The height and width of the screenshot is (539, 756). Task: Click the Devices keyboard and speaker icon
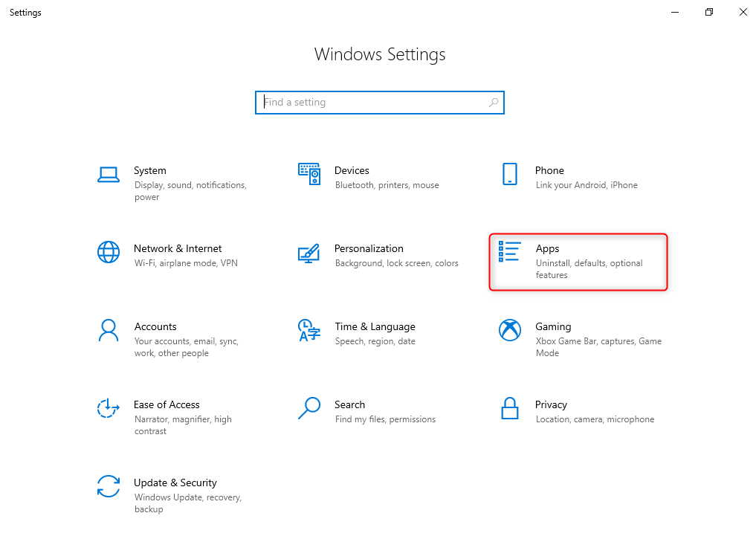pyautogui.click(x=309, y=173)
